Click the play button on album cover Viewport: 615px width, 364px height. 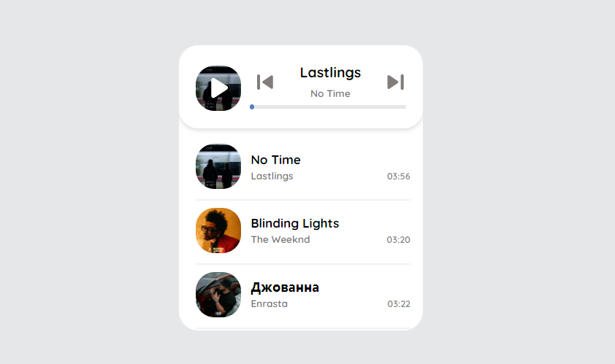(x=218, y=88)
